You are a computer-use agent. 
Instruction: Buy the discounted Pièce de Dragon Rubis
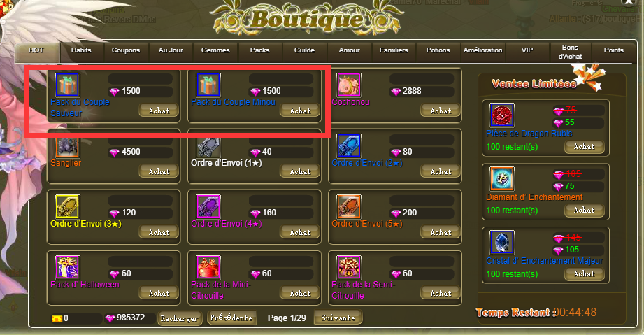[584, 147]
